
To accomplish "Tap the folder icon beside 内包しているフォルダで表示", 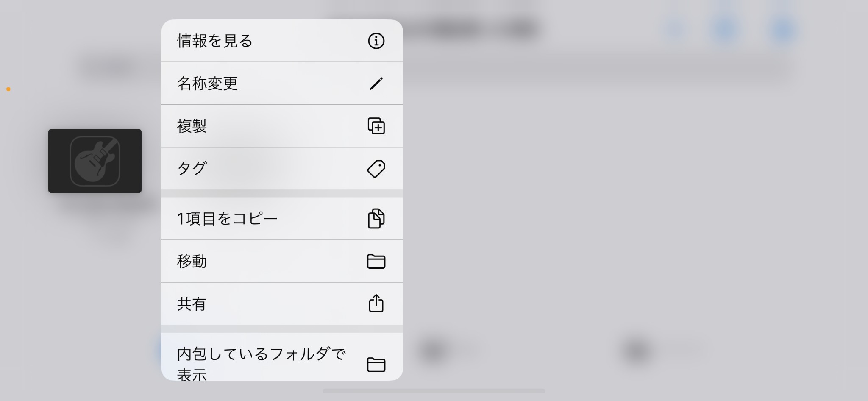I will coord(376,365).
